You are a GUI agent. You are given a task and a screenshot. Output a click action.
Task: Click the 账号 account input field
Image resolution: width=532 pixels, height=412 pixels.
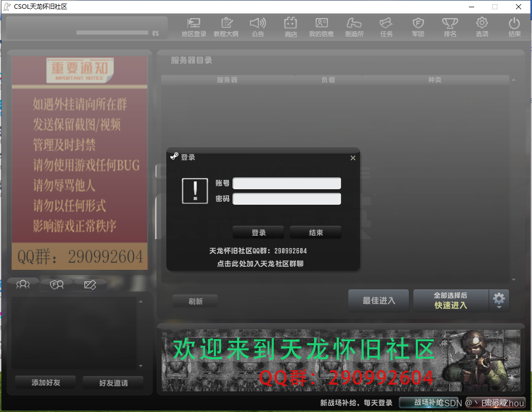click(287, 183)
